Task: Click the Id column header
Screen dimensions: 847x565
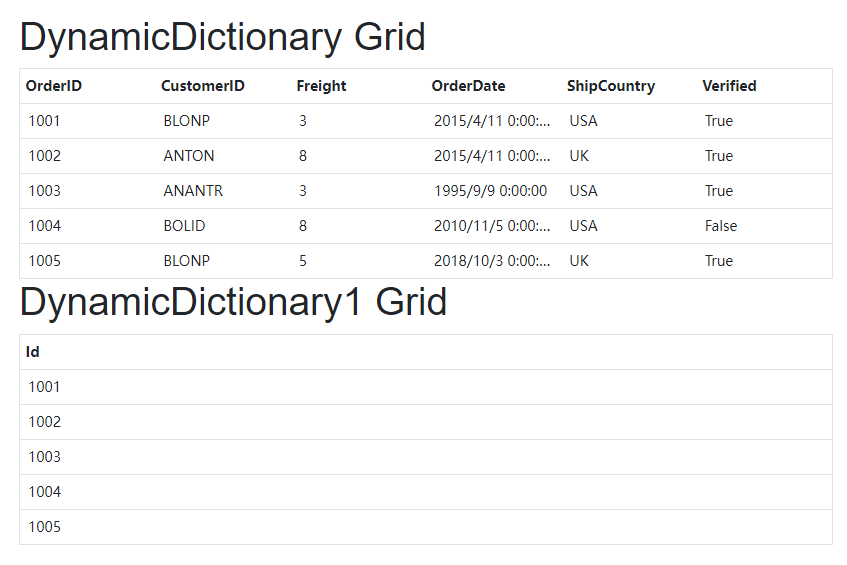Action: [33, 352]
